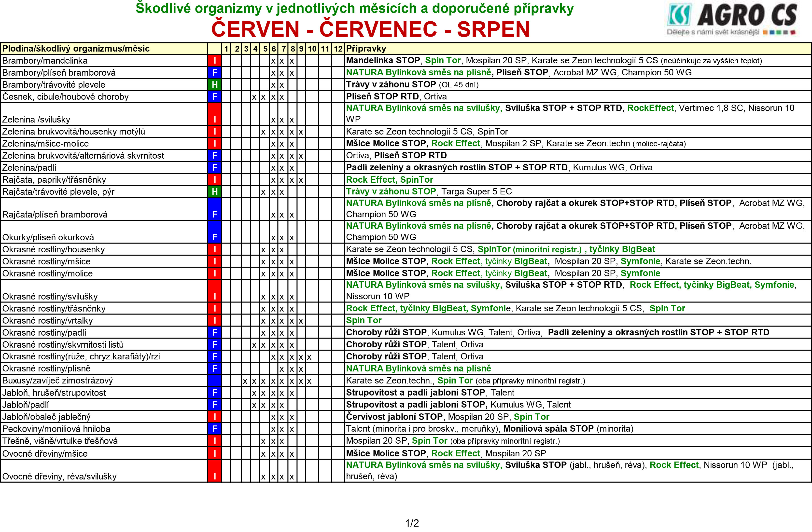Viewport: 812px width, 532px height.
Task: Select row Jabloň/padlí
Action: point(406,404)
